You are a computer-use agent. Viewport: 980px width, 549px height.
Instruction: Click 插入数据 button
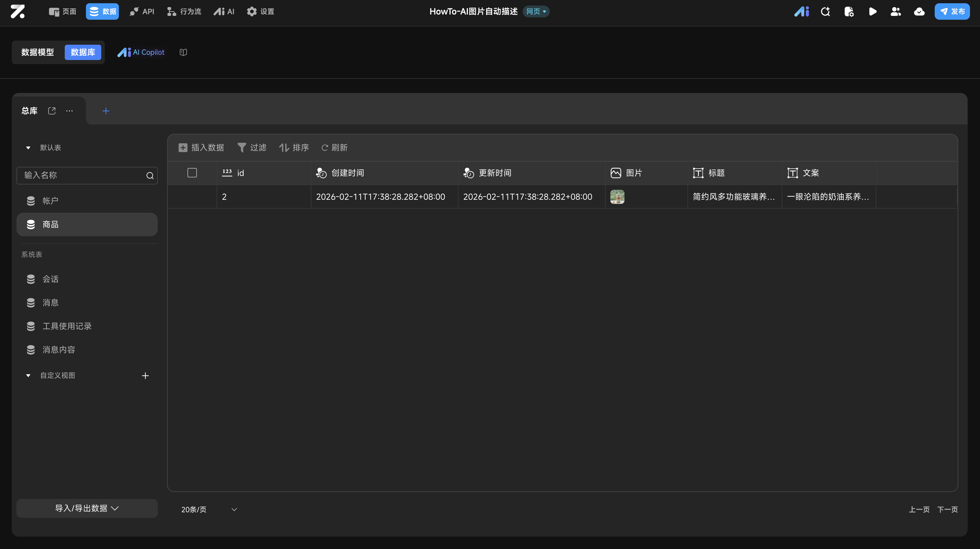click(201, 148)
